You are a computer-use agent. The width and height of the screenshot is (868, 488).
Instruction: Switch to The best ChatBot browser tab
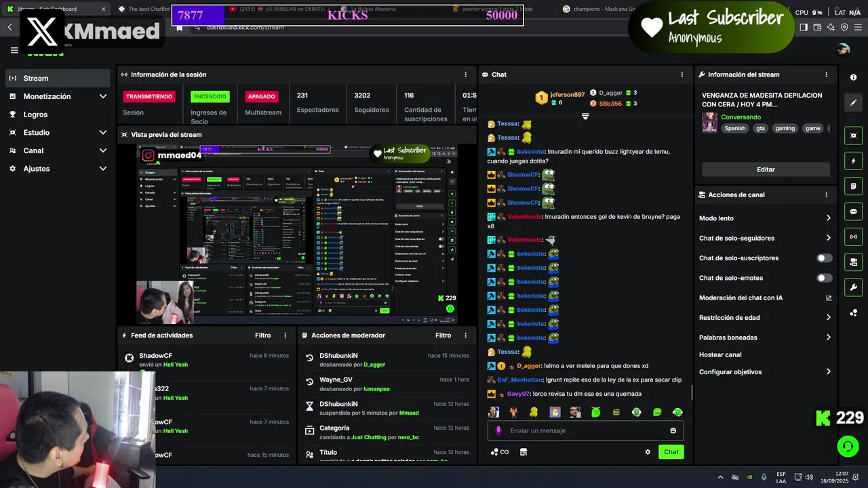[x=144, y=9]
